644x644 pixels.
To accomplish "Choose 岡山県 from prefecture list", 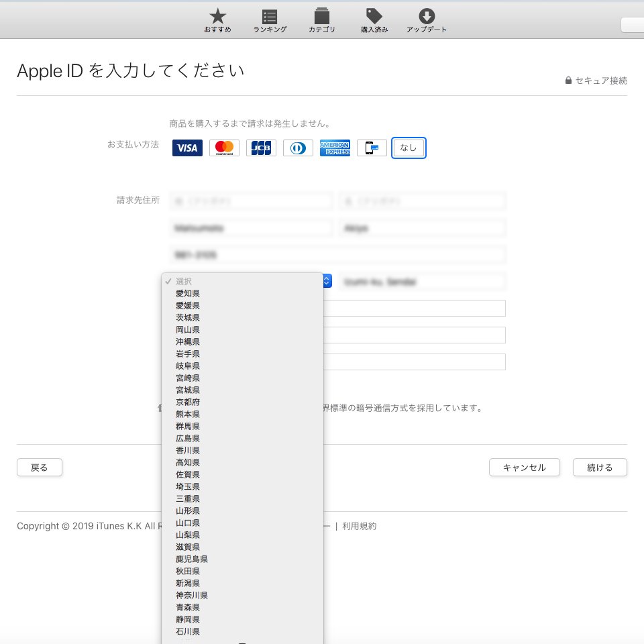I will [x=242, y=330].
